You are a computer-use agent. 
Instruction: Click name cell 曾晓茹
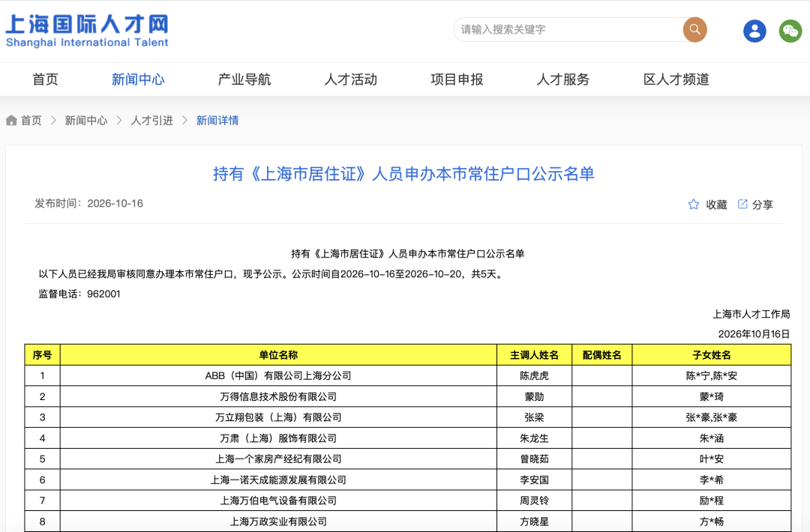[534, 459]
